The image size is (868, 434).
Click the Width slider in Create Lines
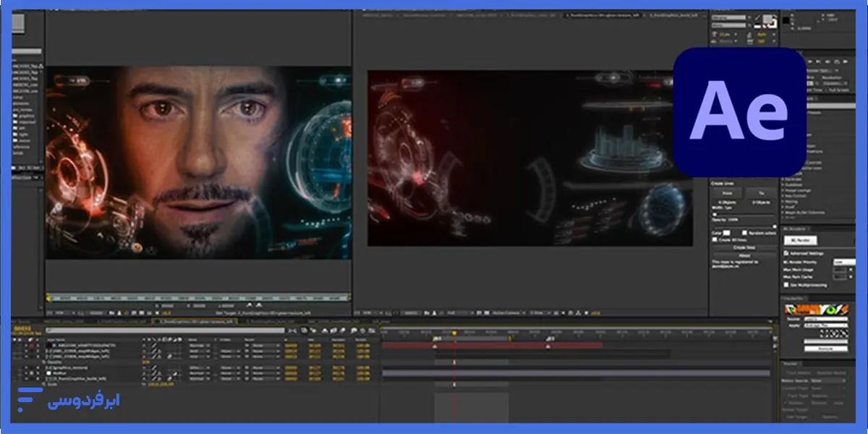pyautogui.click(x=744, y=214)
